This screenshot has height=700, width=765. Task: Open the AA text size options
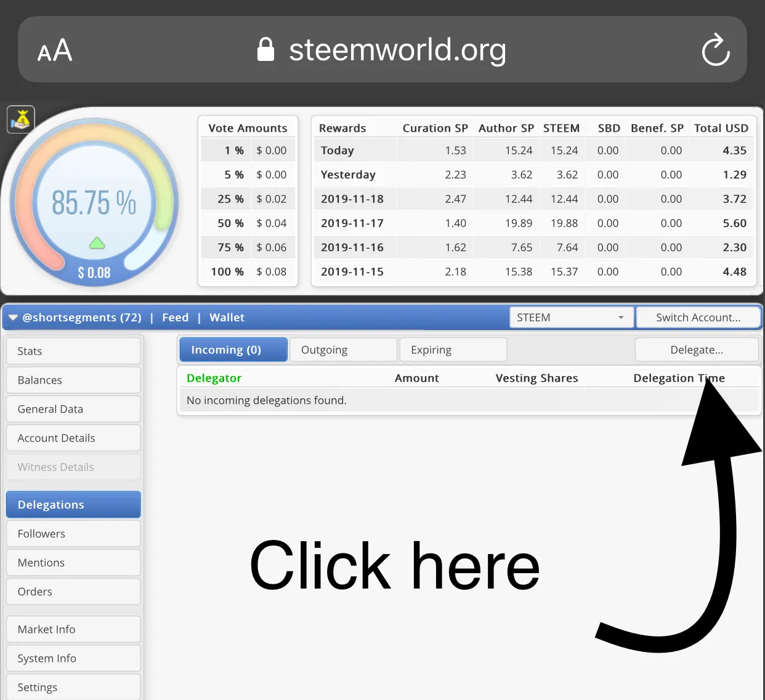(55, 50)
